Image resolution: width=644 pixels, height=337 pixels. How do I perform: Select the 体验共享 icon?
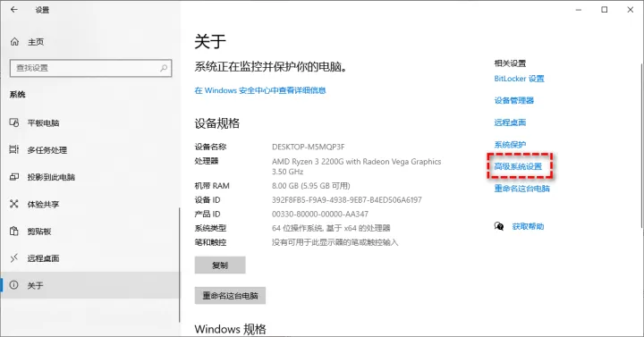point(14,204)
